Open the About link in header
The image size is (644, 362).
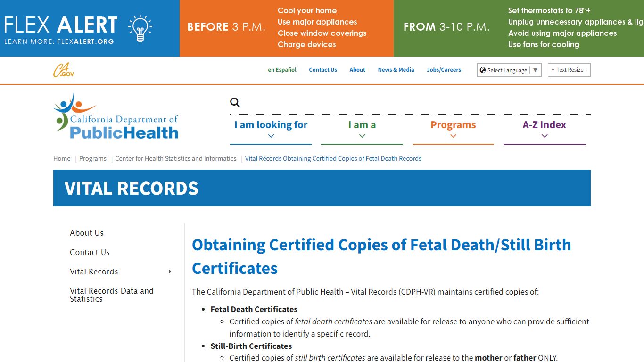357,70
